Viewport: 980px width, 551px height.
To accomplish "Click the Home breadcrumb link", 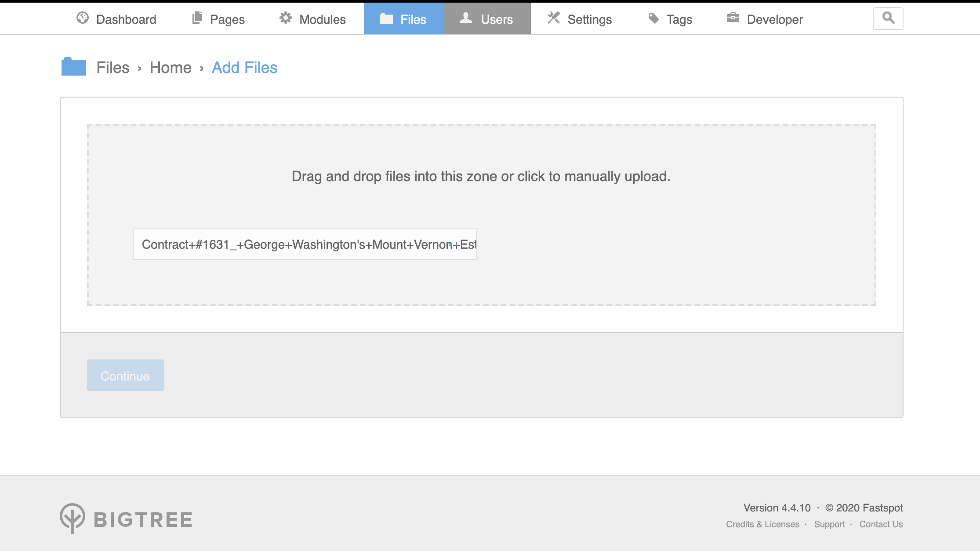I will point(171,68).
